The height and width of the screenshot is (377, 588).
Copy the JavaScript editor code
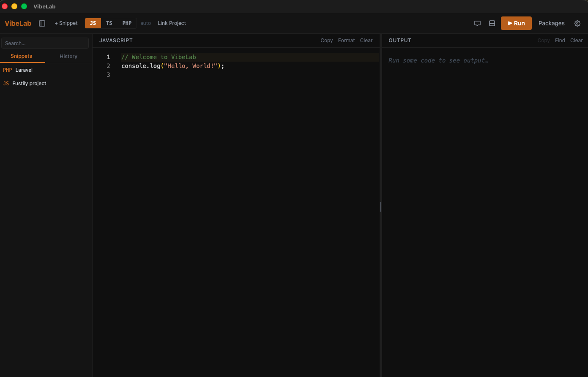tap(327, 41)
